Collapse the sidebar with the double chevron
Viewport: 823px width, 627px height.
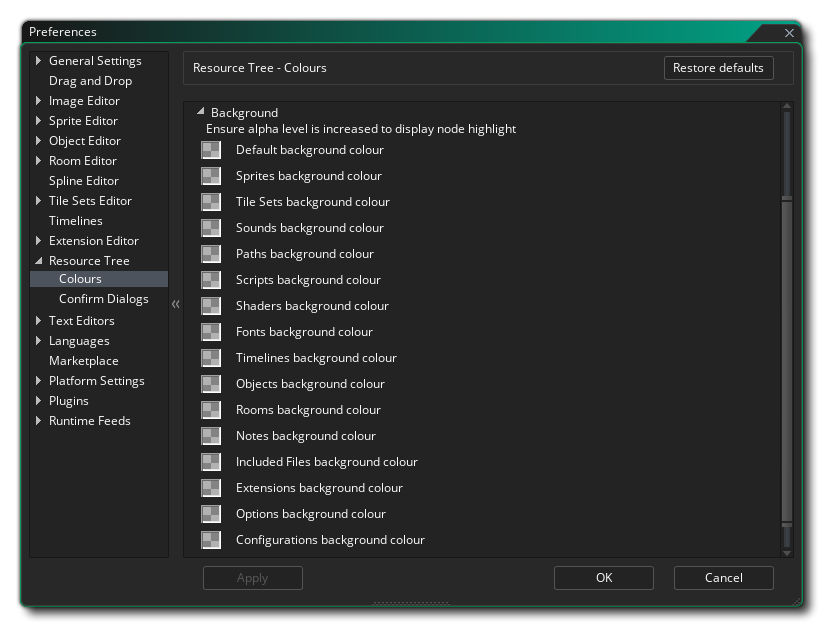pyautogui.click(x=176, y=304)
